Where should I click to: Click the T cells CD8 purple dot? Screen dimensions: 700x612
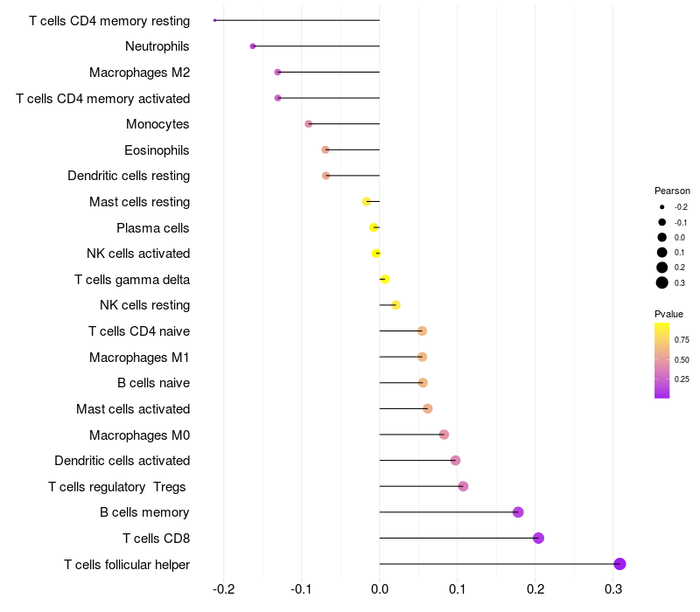[x=538, y=538]
